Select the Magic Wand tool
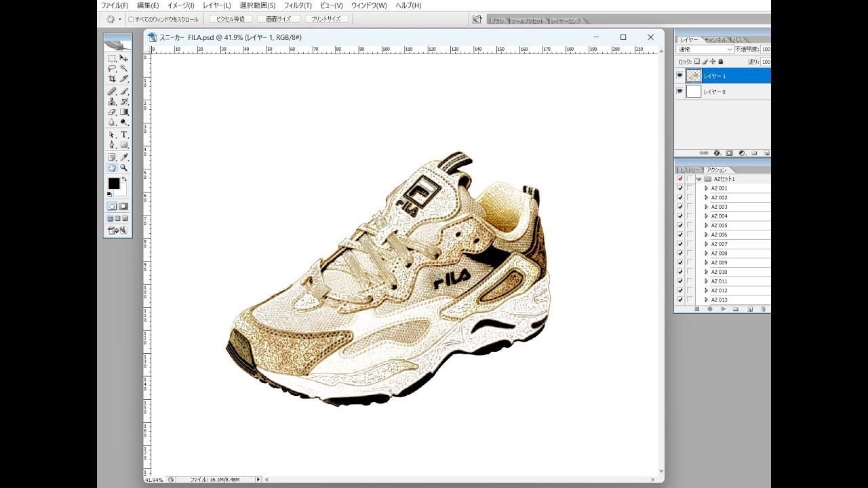The height and width of the screenshot is (488, 868). point(124,68)
